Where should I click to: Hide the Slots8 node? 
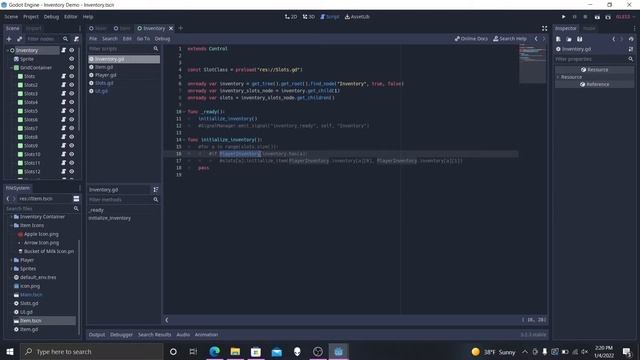pos(71,137)
